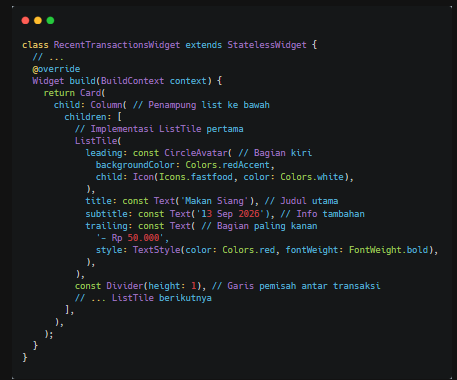
Task: Click the string 'Makan Siang'
Action: (x=214, y=201)
